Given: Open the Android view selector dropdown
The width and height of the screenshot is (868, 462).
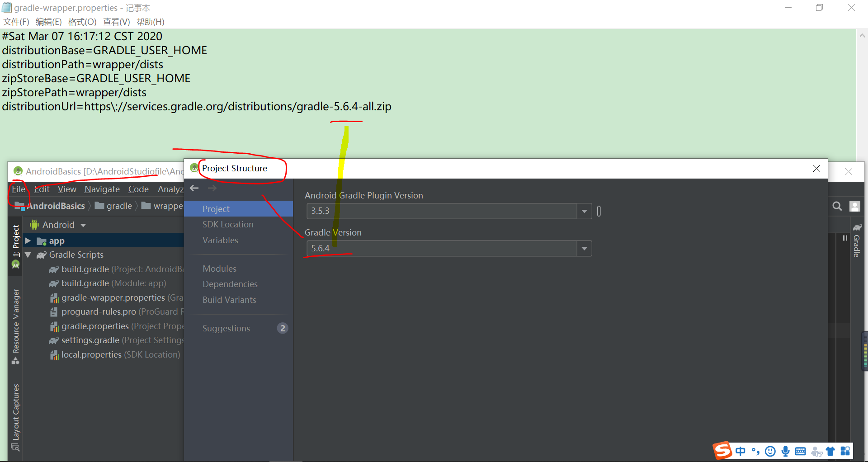Looking at the screenshot, I should tap(58, 225).
